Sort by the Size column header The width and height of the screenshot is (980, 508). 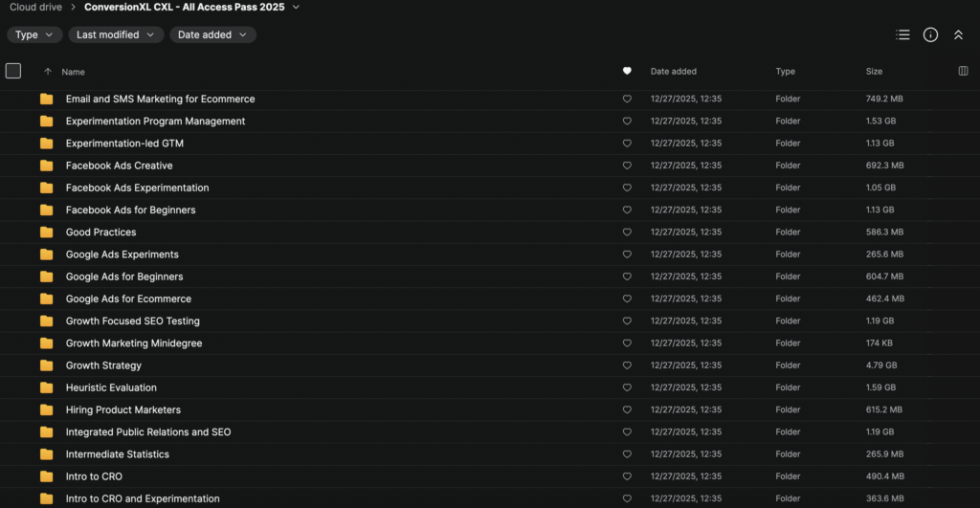coord(874,71)
